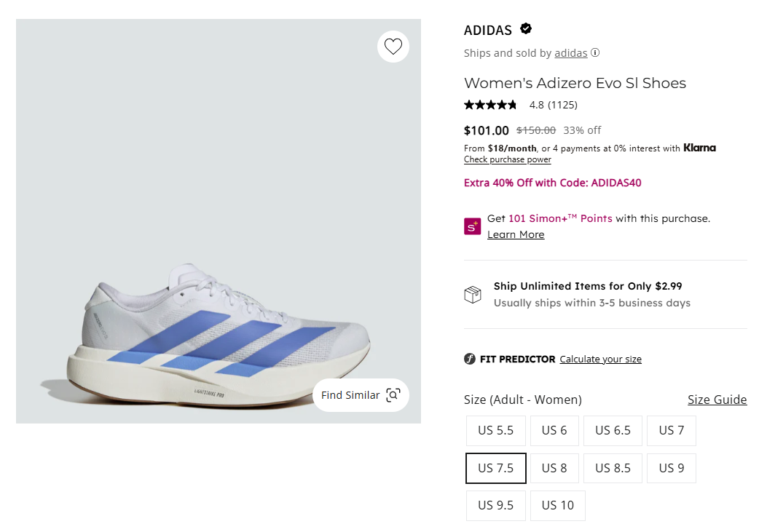Image resolution: width=759 pixels, height=532 pixels.
Task: Click the verified badge next to ADIDAS
Action: [526, 29]
